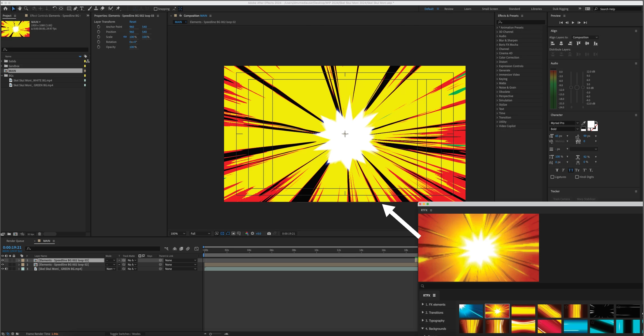This screenshot has width=644, height=336.
Task: Click the eyedropper in Character panel
Action: pyautogui.click(x=583, y=123)
